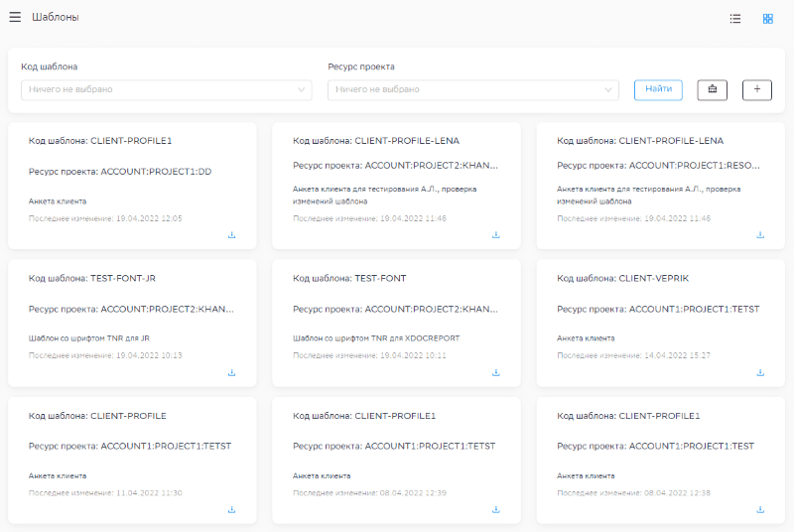The image size is (794, 532).
Task: Download the TEST-FONT-JR template
Action: 231,373
